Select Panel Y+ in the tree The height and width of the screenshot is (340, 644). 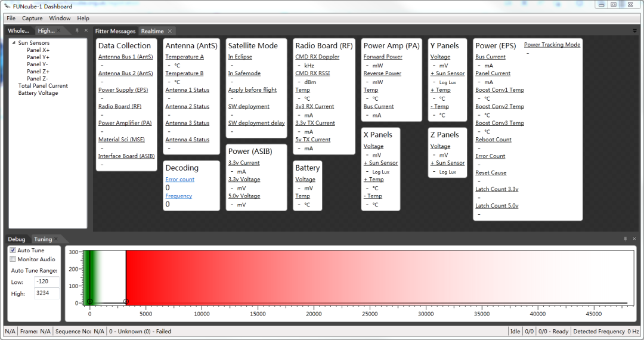38,57
